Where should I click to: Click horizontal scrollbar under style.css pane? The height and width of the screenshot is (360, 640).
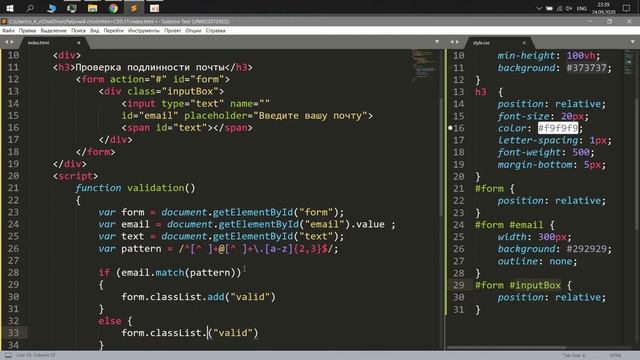506,348
